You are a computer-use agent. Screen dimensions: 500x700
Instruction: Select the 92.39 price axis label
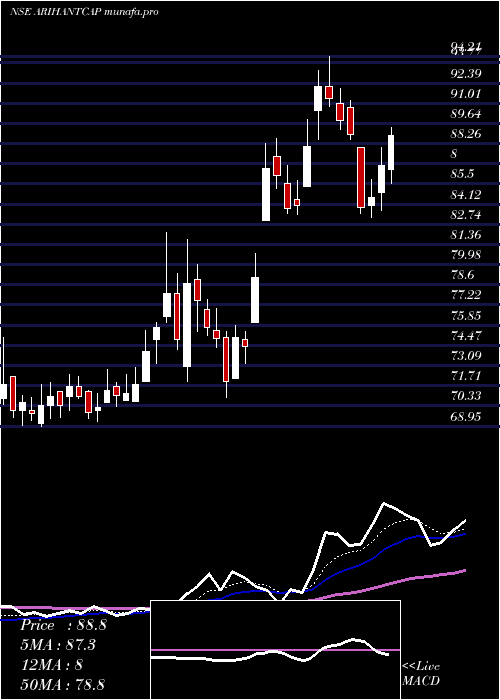coord(466,74)
